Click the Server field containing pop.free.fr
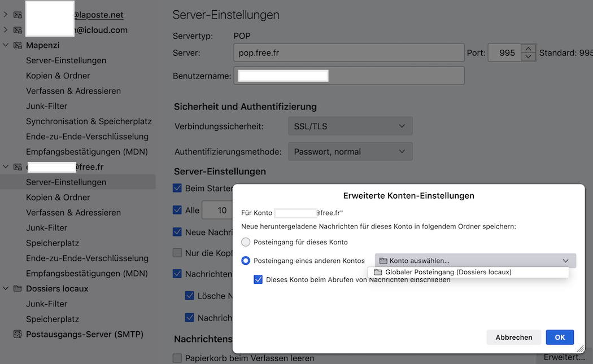This screenshot has height=364, width=593. (x=348, y=52)
